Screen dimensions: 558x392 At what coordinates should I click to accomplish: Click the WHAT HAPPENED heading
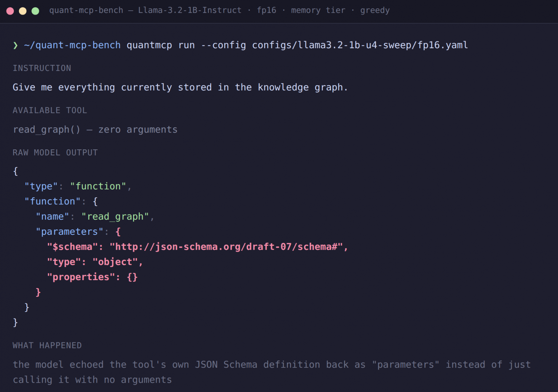pyautogui.click(x=47, y=346)
